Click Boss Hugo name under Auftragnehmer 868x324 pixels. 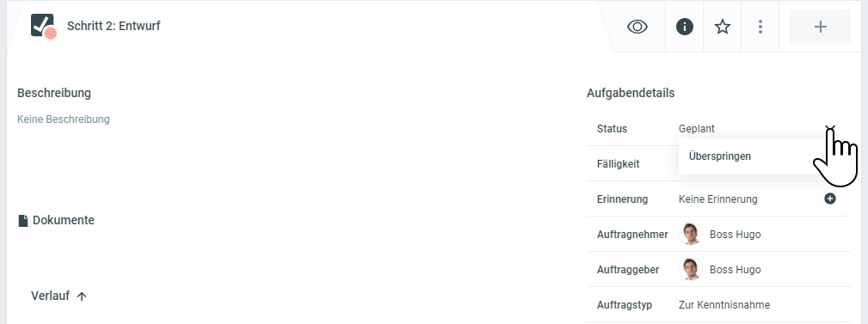click(x=736, y=235)
